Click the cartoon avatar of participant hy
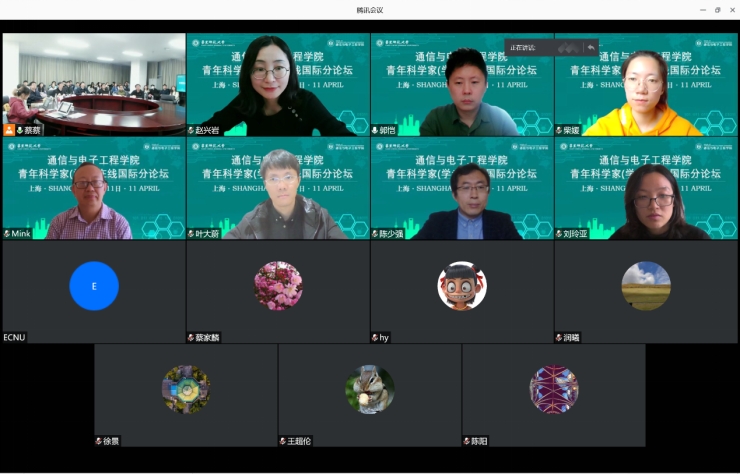Image resolution: width=740 pixels, height=475 pixels. click(x=462, y=286)
